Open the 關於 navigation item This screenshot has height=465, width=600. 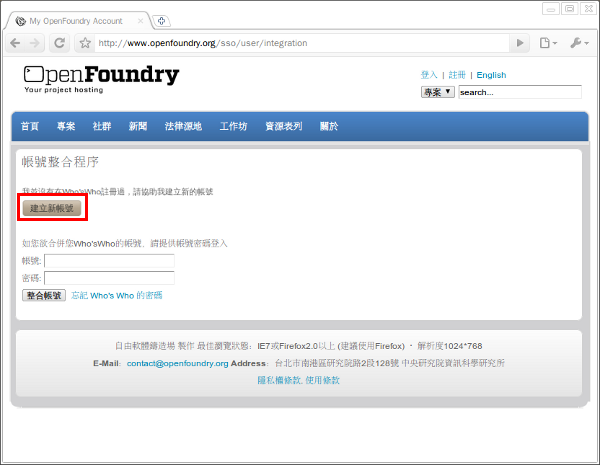[x=329, y=126]
